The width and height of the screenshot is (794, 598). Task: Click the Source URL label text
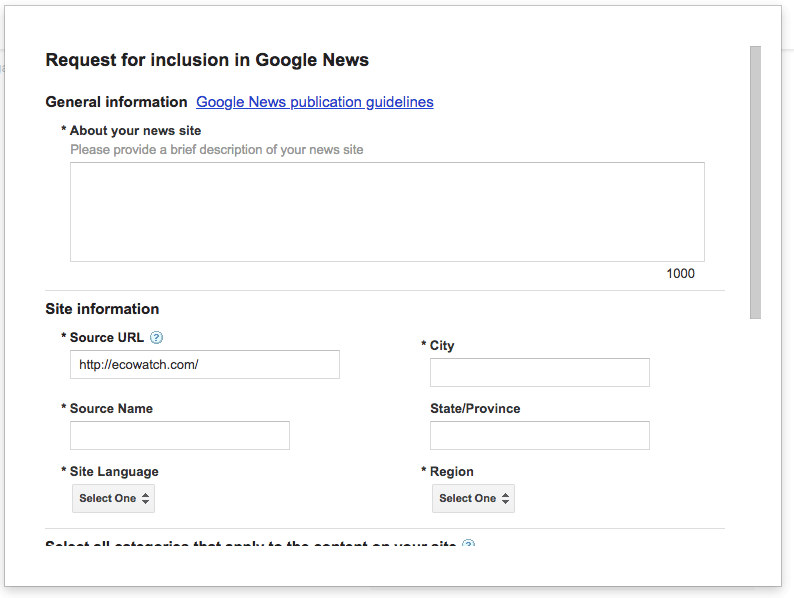point(106,338)
